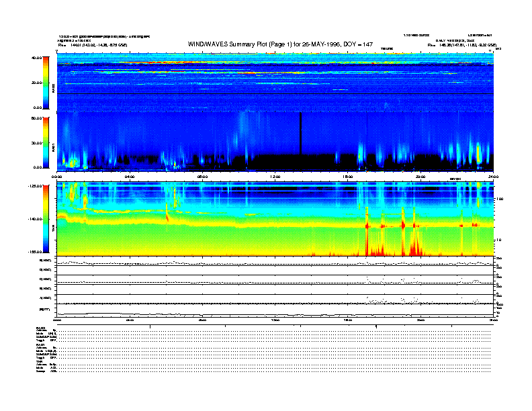Click the '20:00' tick label under RAD1 panel

tap(420, 177)
